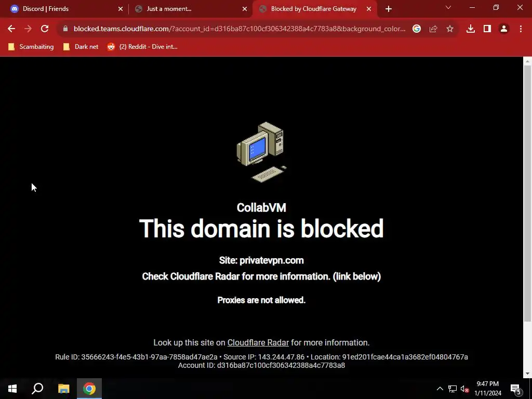This screenshot has height=399, width=532.
Task: Click the address bar URL
Action: [239, 29]
